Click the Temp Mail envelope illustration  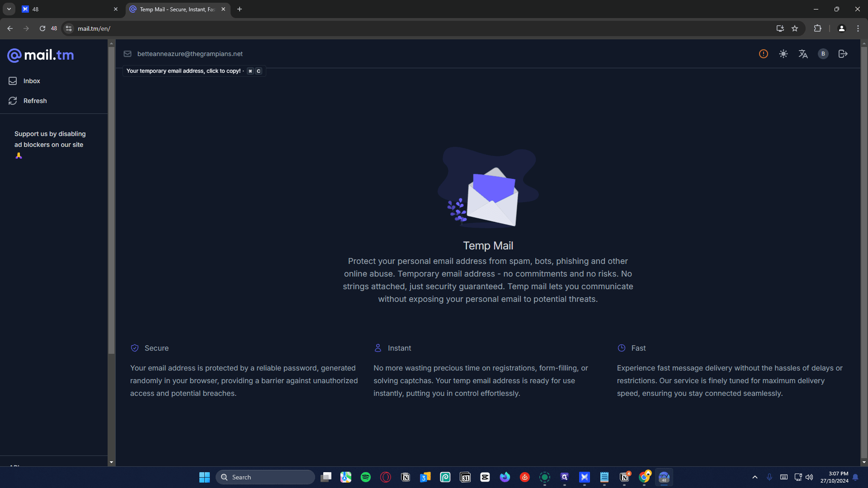[x=488, y=187]
